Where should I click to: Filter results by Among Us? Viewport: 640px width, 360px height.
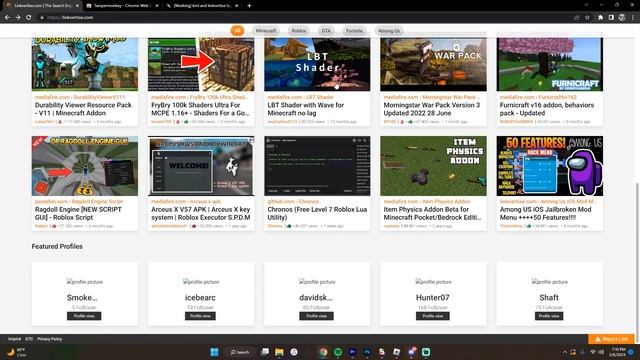coord(389,31)
